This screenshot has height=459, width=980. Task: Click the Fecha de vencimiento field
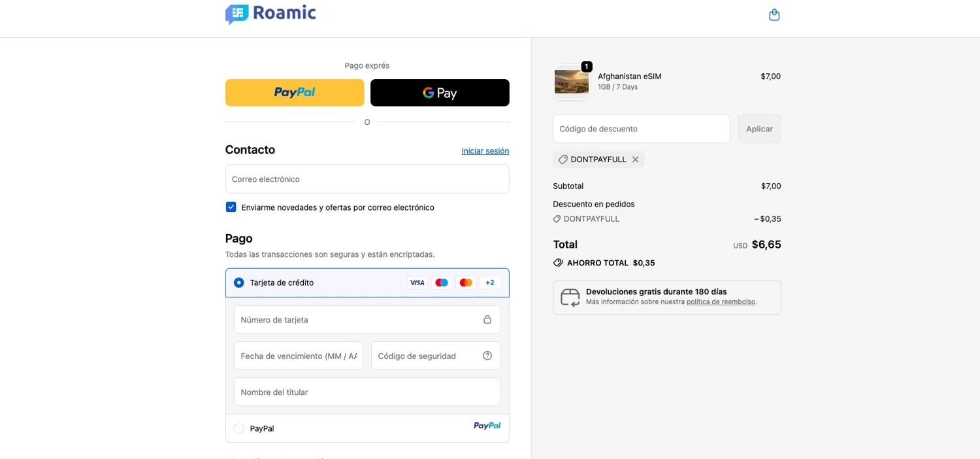point(299,356)
